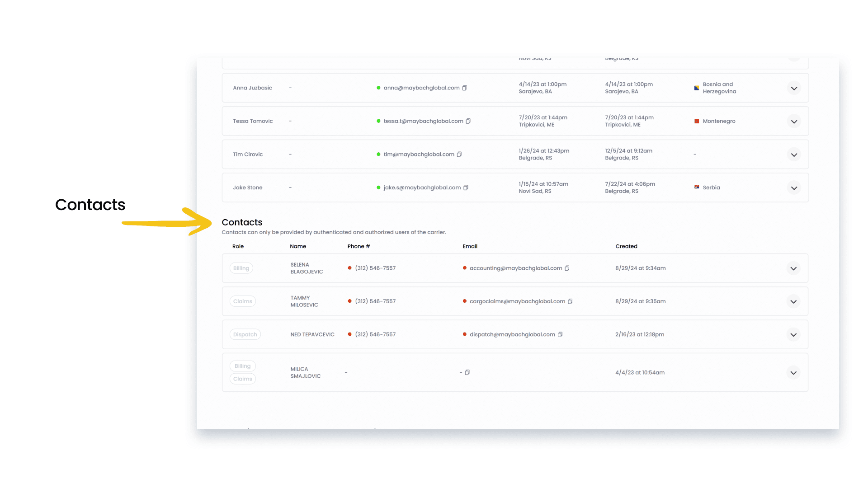This screenshot has width=868, height=488.
Task: Expand Jake Stone user row
Action: pyautogui.click(x=793, y=188)
